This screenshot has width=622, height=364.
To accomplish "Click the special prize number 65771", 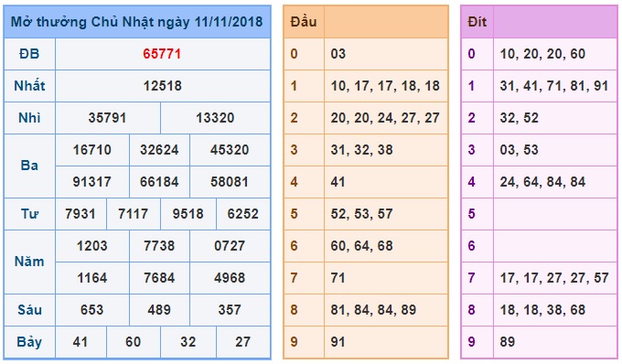I will 162,54.
